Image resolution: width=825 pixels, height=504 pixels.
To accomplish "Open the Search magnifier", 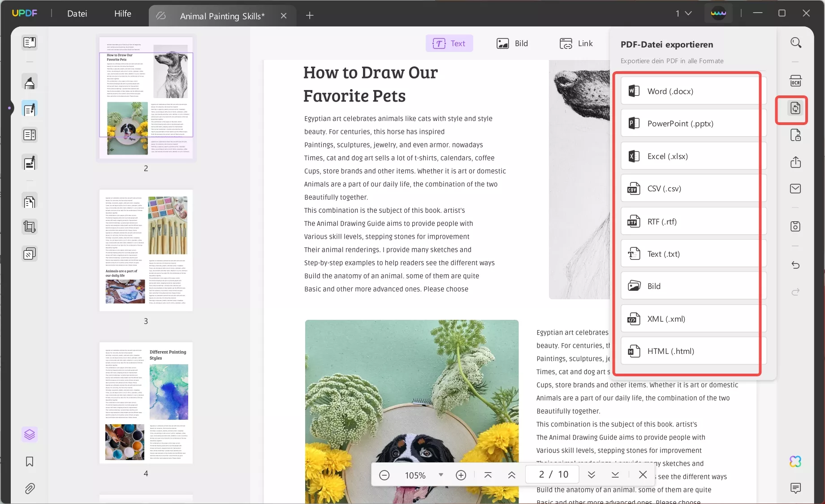I will click(x=796, y=43).
